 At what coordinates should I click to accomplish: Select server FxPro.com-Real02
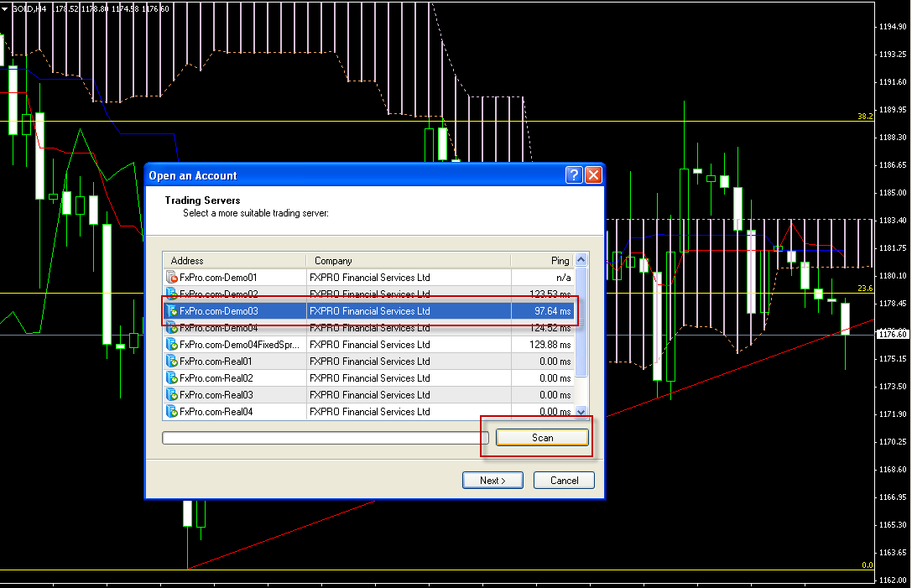coord(368,378)
